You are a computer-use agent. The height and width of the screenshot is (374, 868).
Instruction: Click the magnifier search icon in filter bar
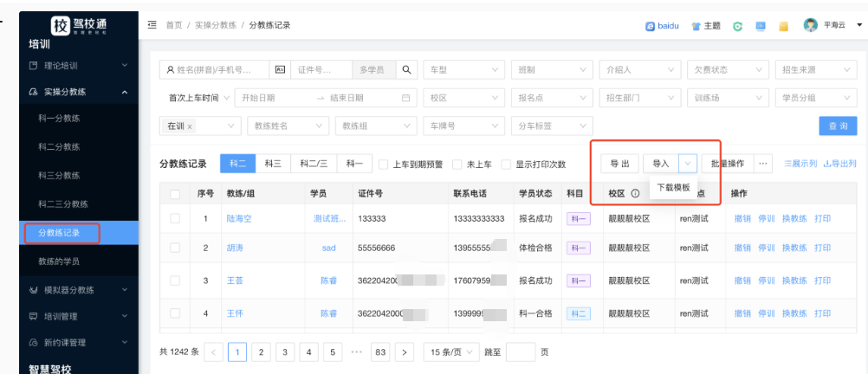(x=406, y=69)
